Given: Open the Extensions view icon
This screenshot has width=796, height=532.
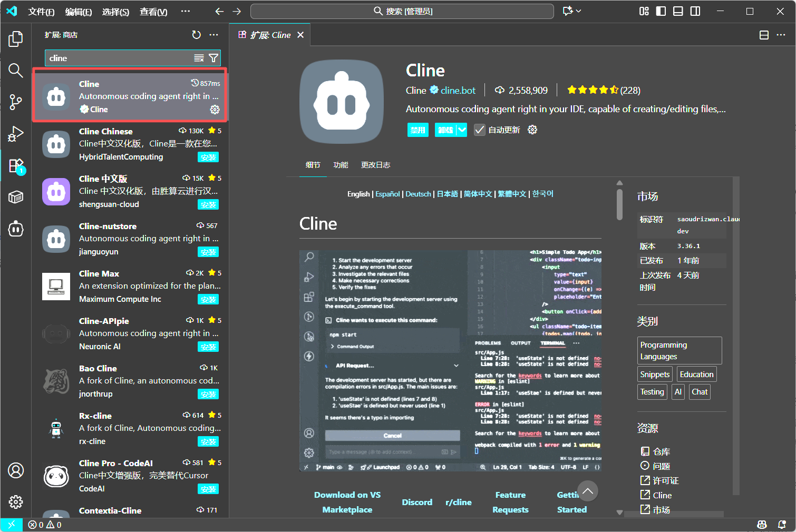Looking at the screenshot, I should point(16,166).
